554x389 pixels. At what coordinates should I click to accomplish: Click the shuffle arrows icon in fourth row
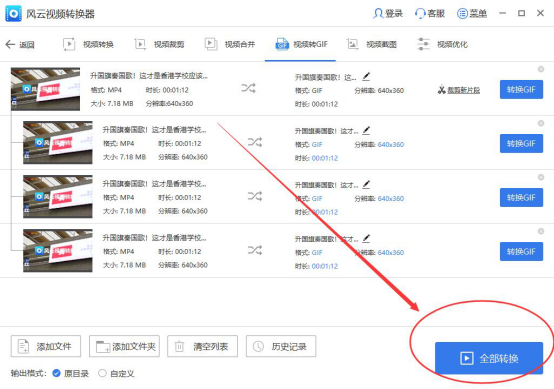coord(255,250)
